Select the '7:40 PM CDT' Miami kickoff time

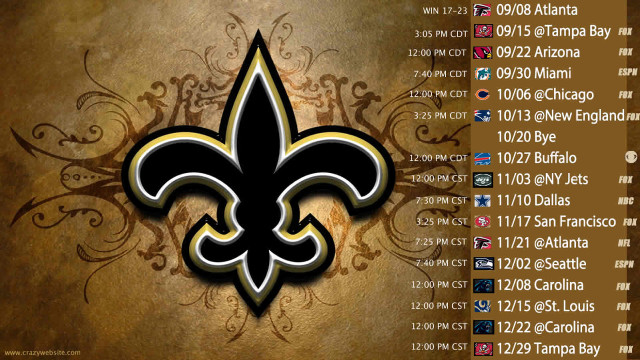click(440, 74)
